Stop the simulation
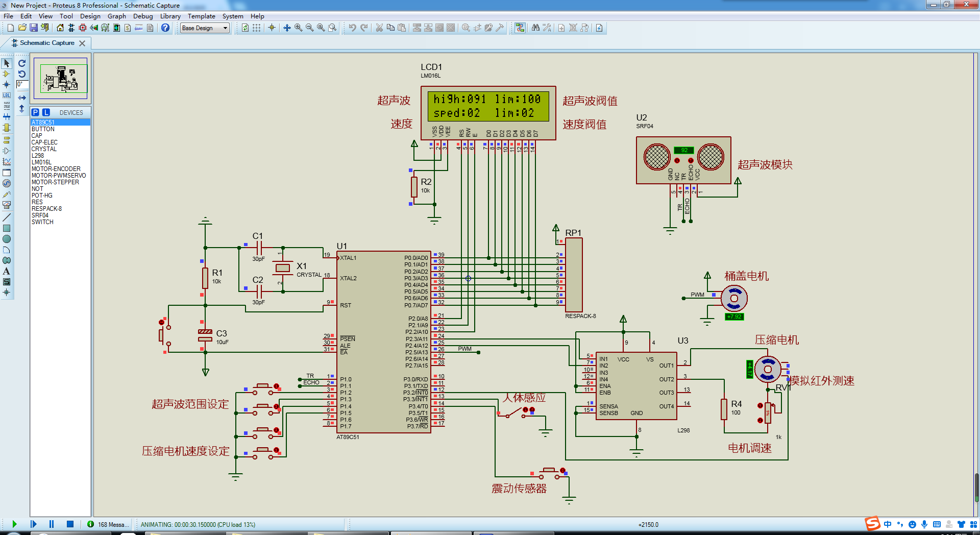980x535 pixels. point(70,524)
